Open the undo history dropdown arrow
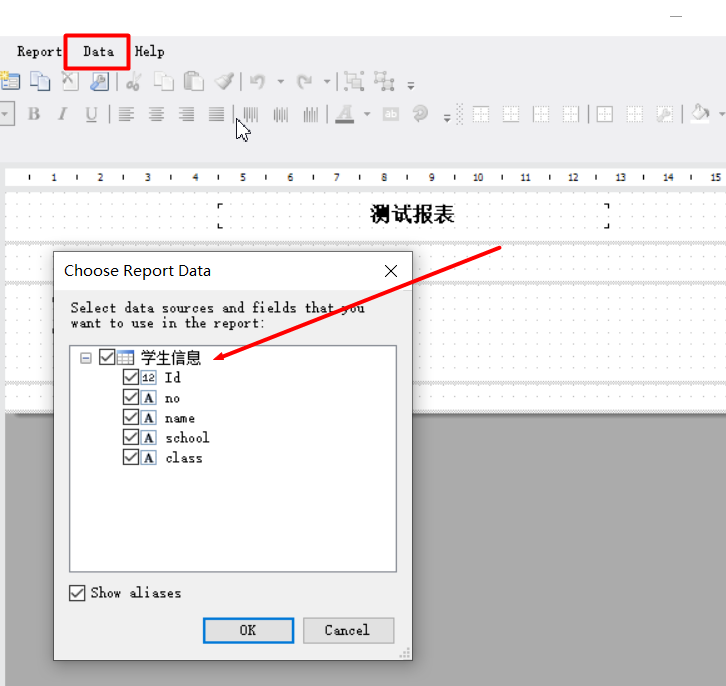This screenshot has height=686, width=726. (x=280, y=83)
